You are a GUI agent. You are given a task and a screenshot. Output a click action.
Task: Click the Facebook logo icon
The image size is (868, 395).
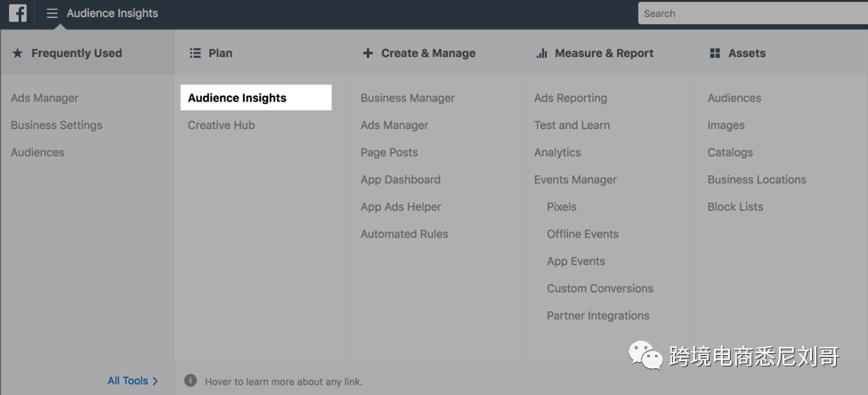pyautogui.click(x=18, y=13)
